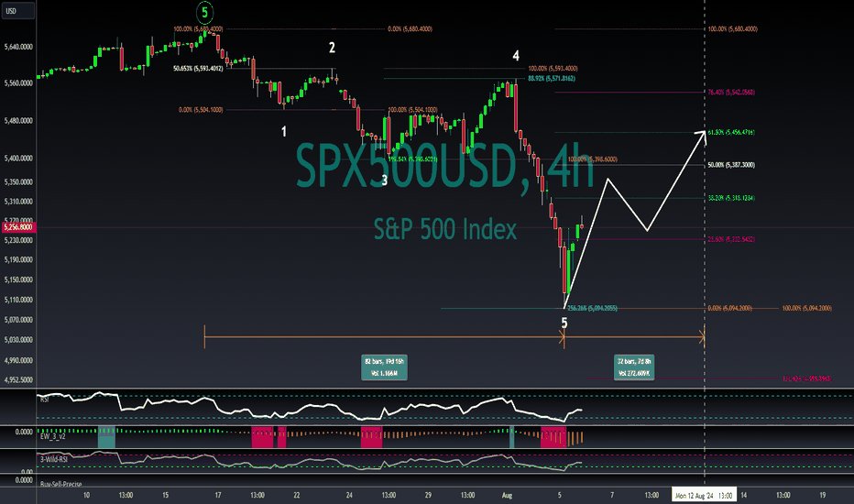Click date 10 on the time axis
The width and height of the screenshot is (854, 504).
[86, 495]
